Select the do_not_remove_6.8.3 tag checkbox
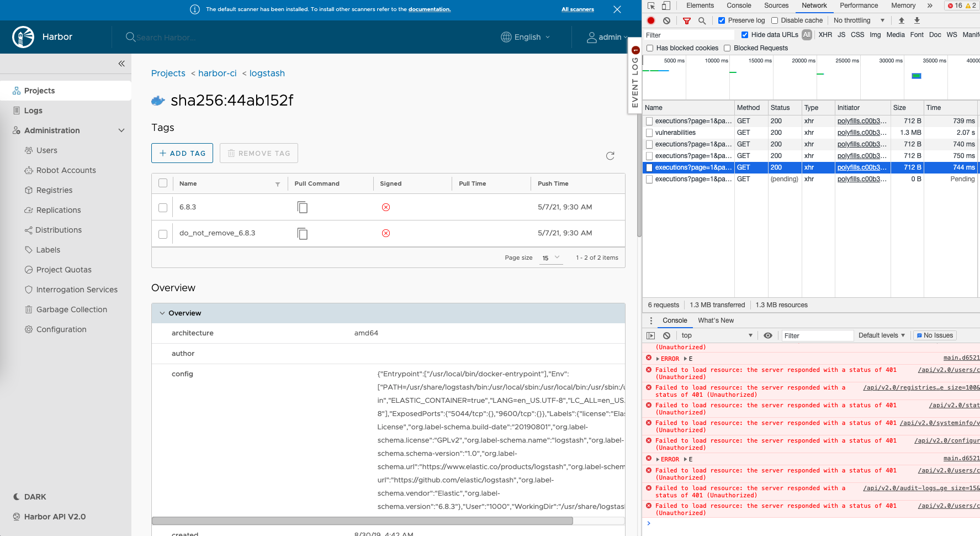 [x=162, y=233]
